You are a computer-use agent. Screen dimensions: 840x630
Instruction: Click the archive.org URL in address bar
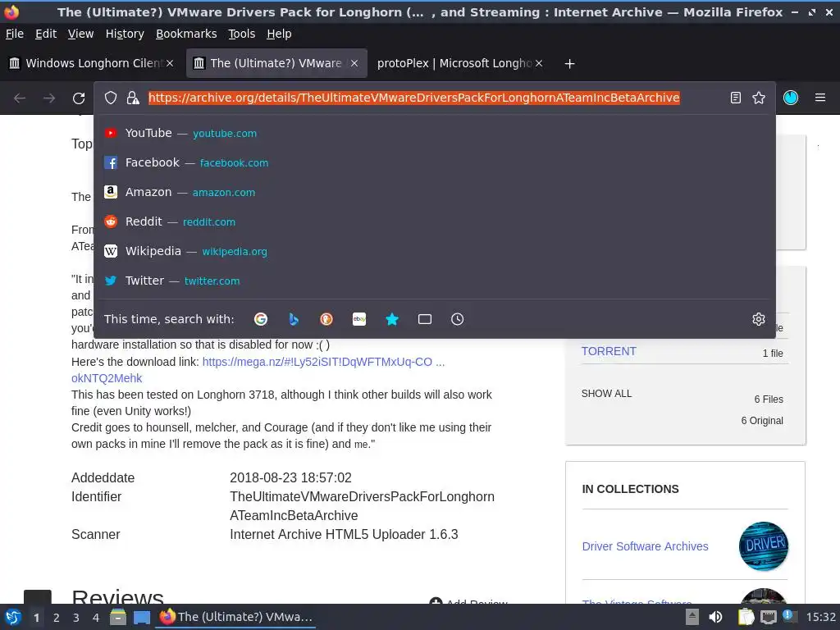[x=413, y=98]
